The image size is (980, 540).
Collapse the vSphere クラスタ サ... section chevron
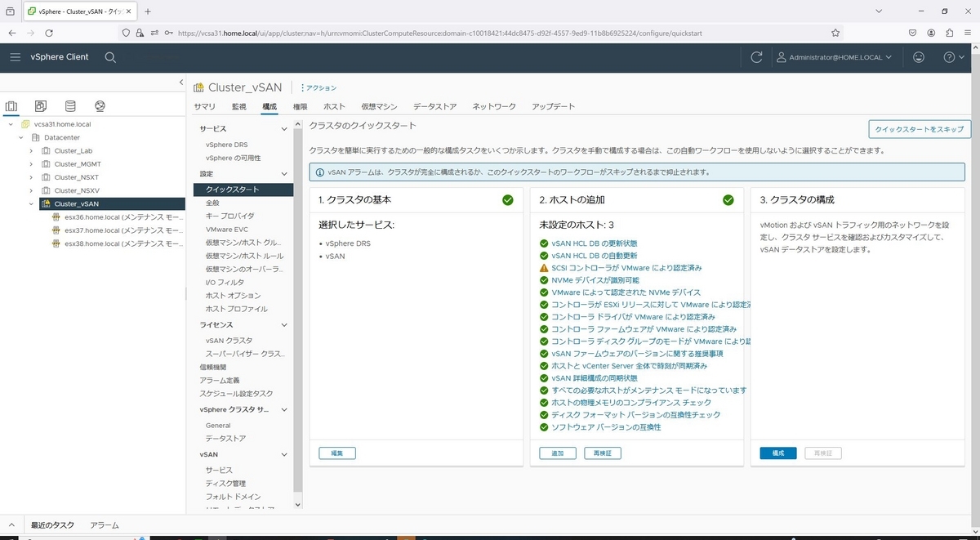(x=284, y=410)
